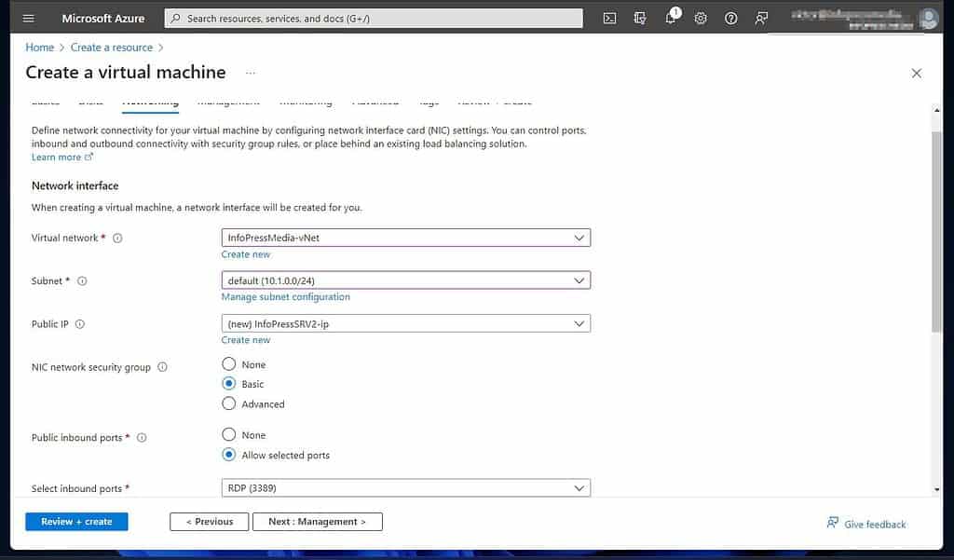954x560 pixels.
Task: Select None for NIC network security group
Action: [x=229, y=364]
